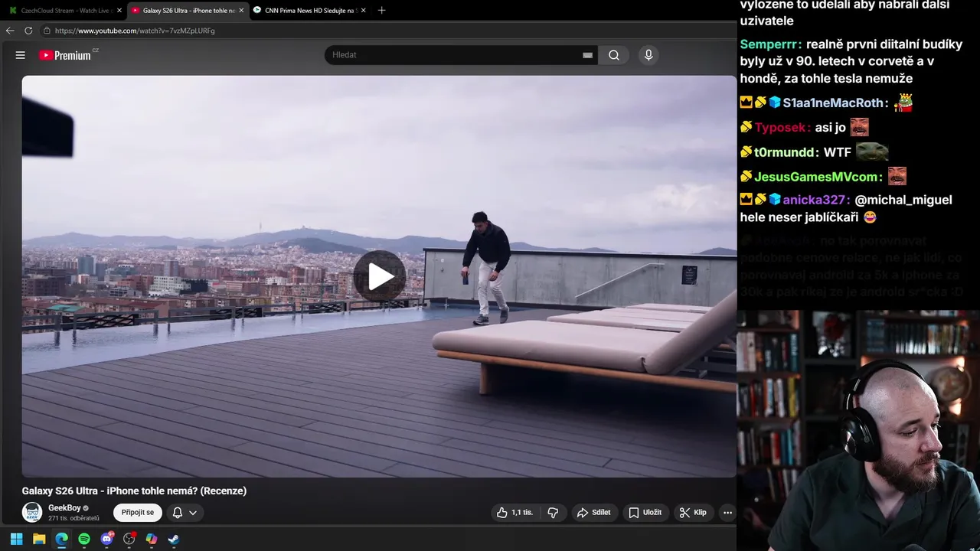Image resolution: width=980 pixels, height=551 pixels.
Task: Click the notification bell icon
Action: pos(178,513)
